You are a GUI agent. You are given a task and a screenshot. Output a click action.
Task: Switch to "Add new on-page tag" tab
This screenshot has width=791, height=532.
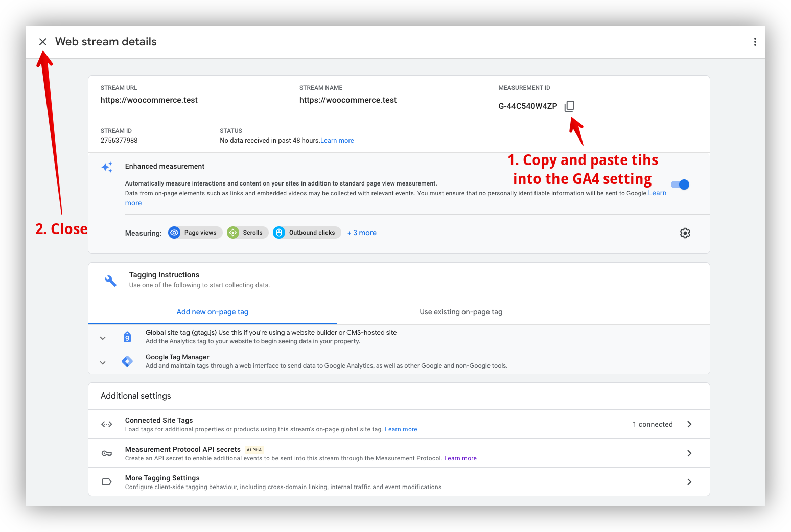click(x=213, y=312)
